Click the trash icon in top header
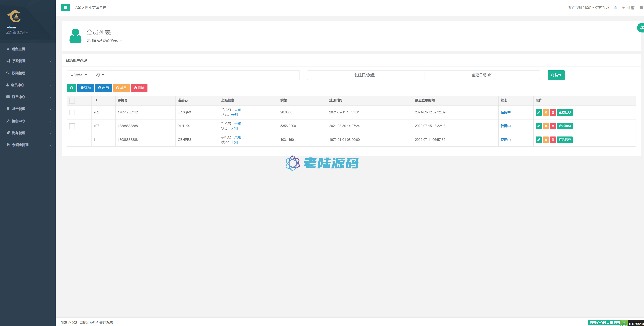Image resolution: width=644 pixels, height=326 pixels. [615, 8]
